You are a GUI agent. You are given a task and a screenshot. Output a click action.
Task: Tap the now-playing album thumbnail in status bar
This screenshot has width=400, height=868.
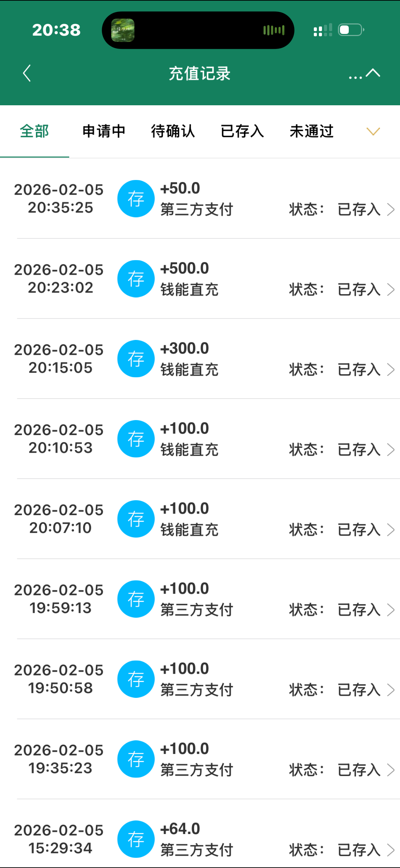coord(123,30)
